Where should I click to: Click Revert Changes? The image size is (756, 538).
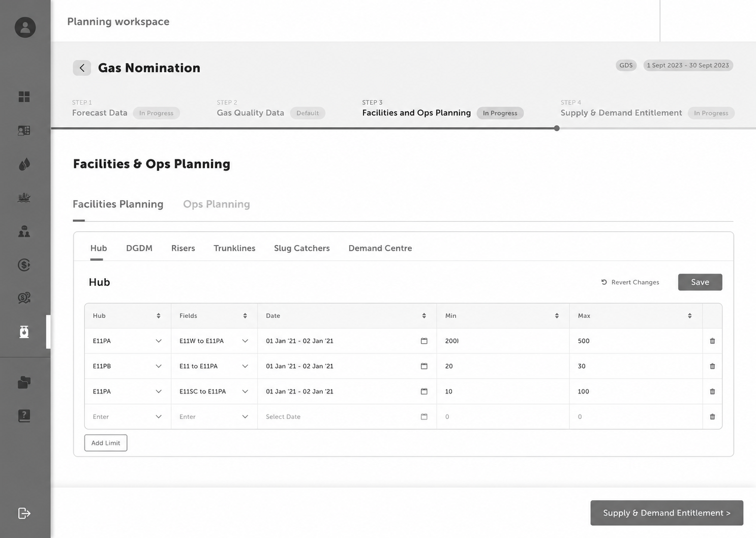630,282
